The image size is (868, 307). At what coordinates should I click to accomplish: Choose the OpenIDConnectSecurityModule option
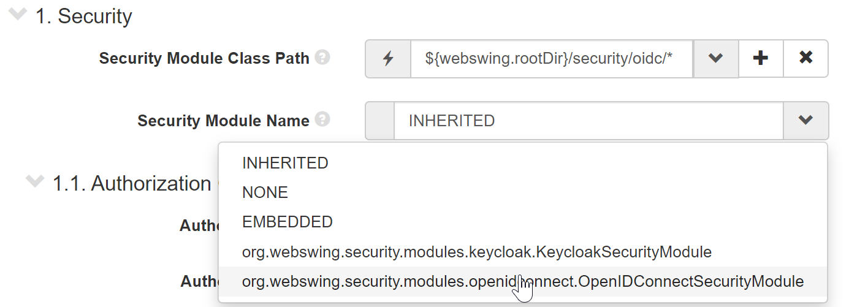pos(523,281)
